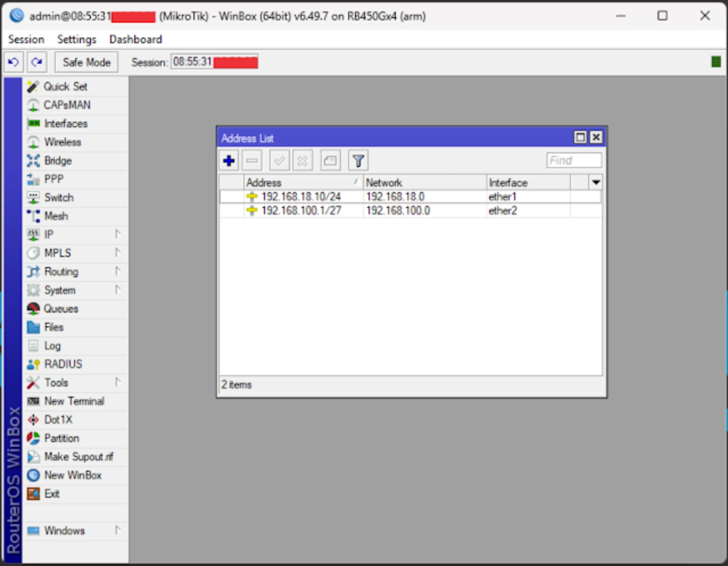Viewport: 728px width, 566px height.
Task: Launch New WinBox
Action: (x=76, y=475)
